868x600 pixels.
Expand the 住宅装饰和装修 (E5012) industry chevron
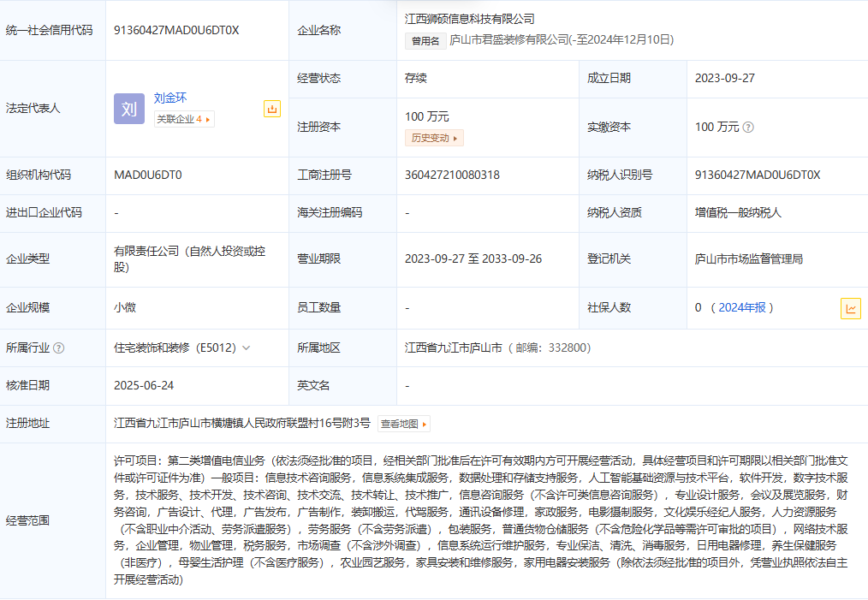point(247,348)
